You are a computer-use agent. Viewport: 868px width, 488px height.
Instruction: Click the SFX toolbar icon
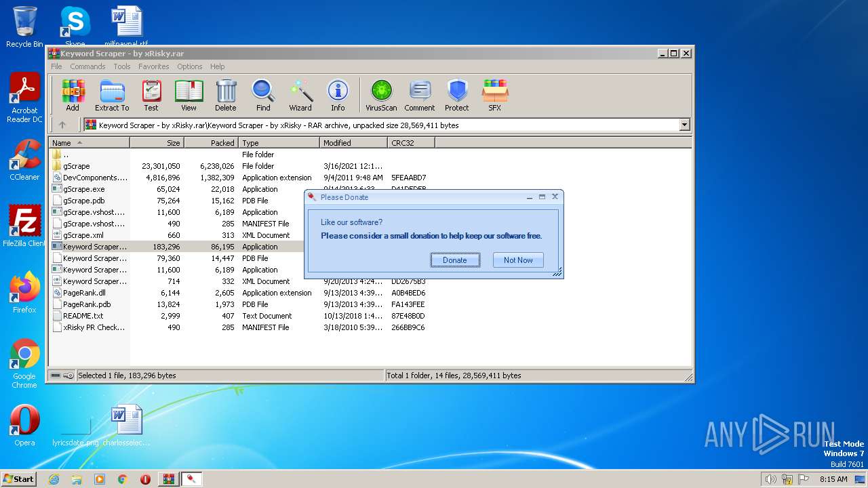click(x=495, y=95)
